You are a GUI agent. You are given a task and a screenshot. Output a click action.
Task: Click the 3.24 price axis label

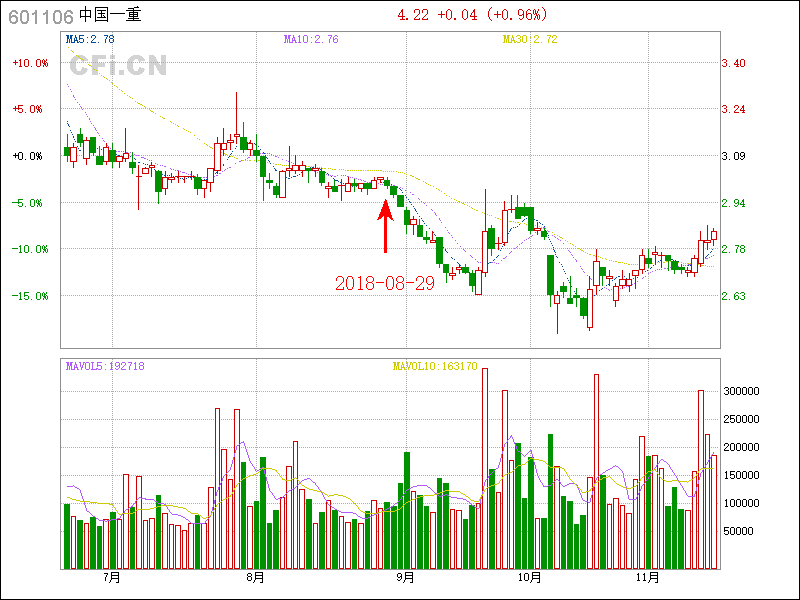tap(733, 109)
